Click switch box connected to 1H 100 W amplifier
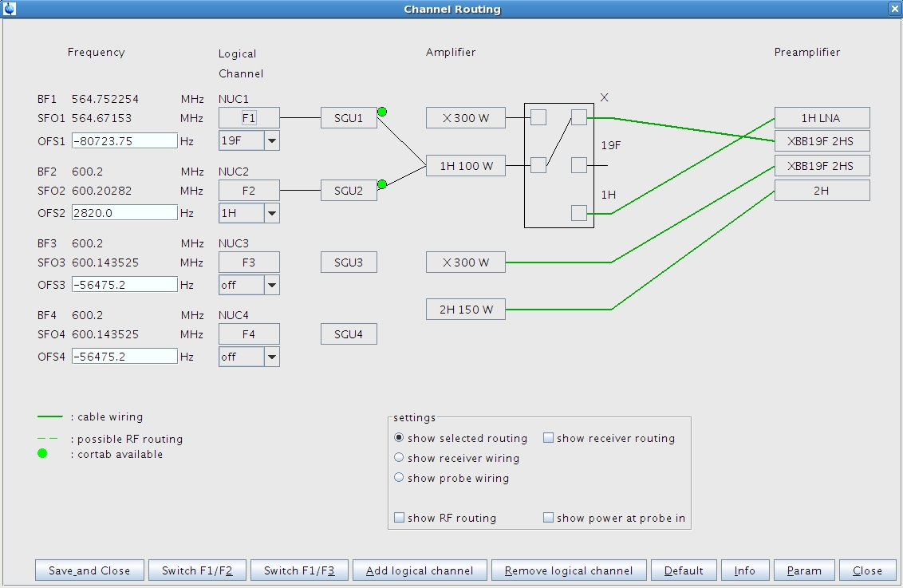This screenshot has width=903, height=588. click(x=538, y=165)
